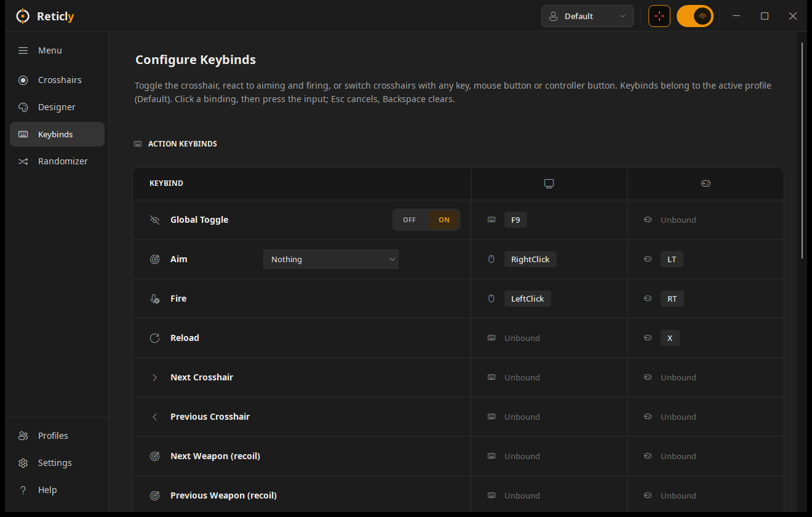Toggle the orange overlay visibility switch
812x517 pixels.
pos(695,16)
